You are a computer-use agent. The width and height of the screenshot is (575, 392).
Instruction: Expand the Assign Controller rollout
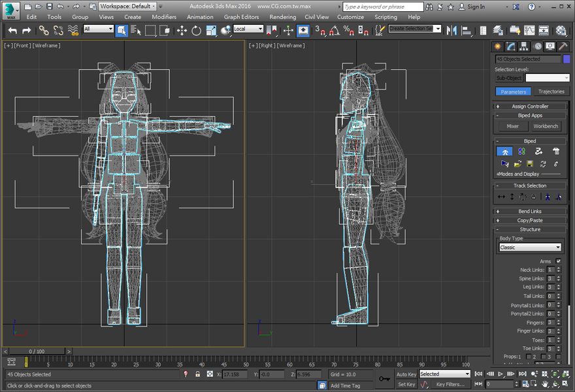(x=529, y=106)
